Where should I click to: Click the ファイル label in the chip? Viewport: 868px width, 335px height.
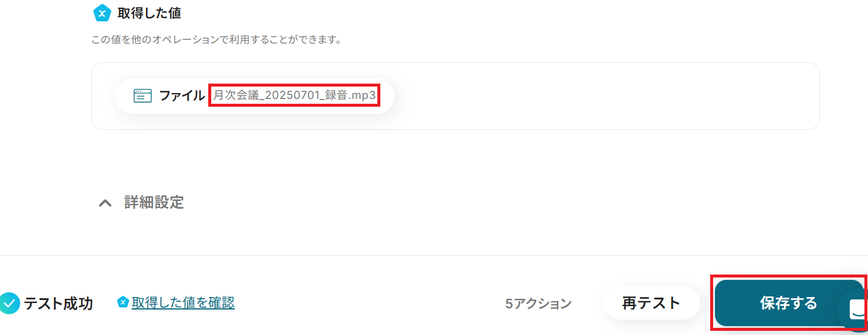(182, 96)
